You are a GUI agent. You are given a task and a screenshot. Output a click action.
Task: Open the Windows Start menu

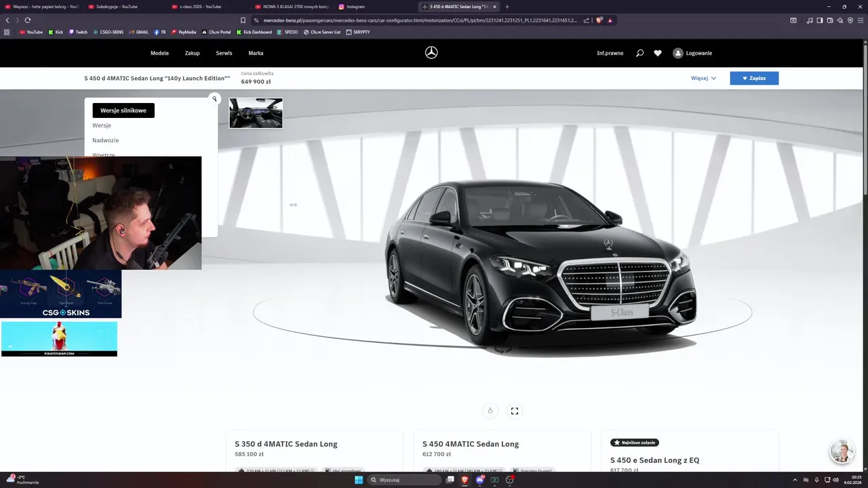359,480
